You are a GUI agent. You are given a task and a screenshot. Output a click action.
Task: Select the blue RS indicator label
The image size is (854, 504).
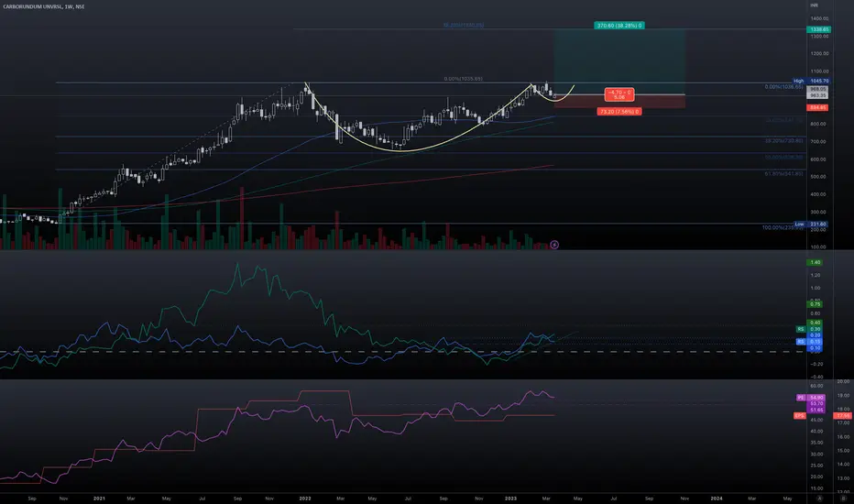(801, 342)
